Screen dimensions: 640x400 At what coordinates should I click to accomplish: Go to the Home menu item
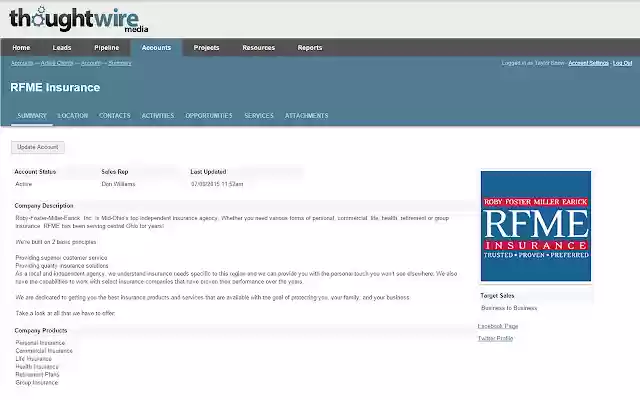(x=21, y=48)
